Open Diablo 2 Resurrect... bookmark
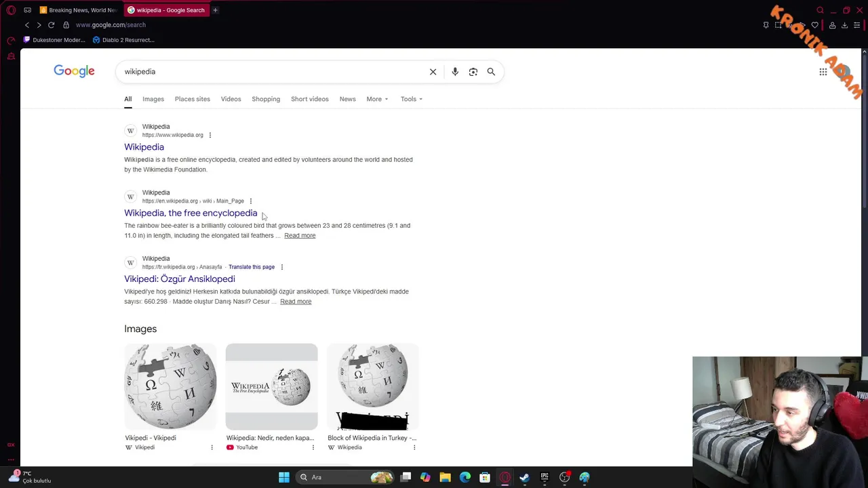 123,40
